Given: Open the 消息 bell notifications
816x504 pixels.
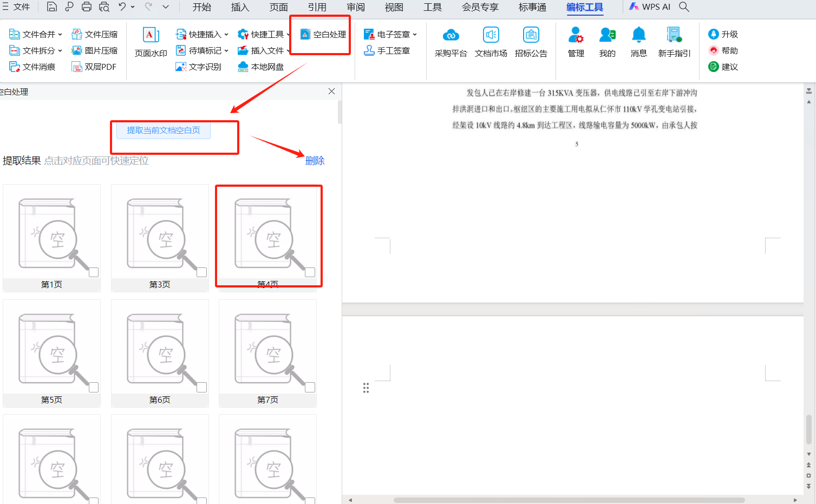Looking at the screenshot, I should [x=638, y=36].
